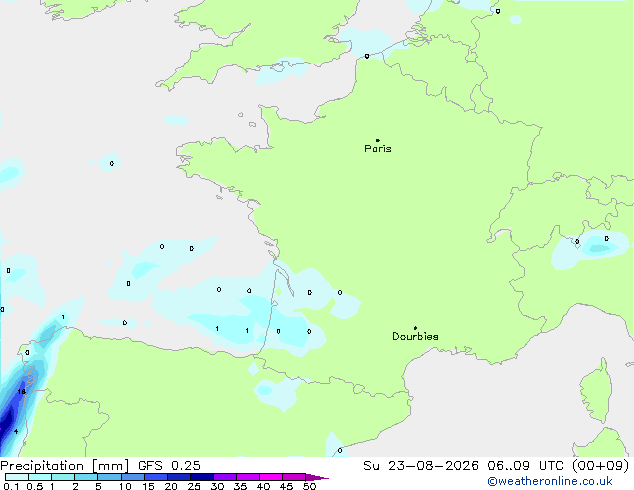Click the '18' precipitation value on map

click(21, 391)
